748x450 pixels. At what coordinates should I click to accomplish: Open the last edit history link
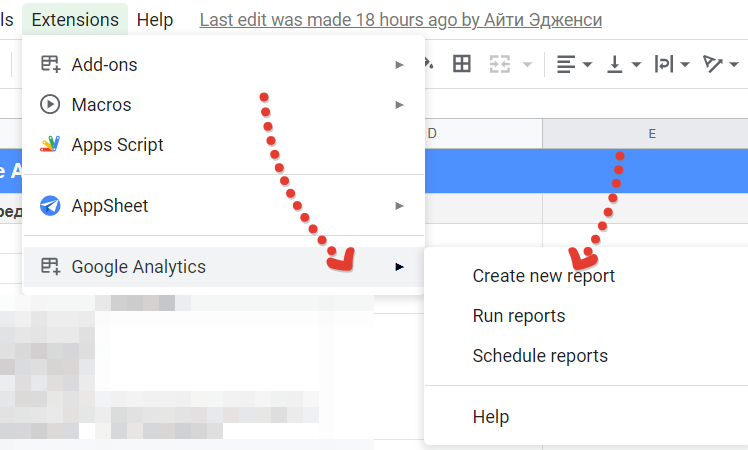401,20
